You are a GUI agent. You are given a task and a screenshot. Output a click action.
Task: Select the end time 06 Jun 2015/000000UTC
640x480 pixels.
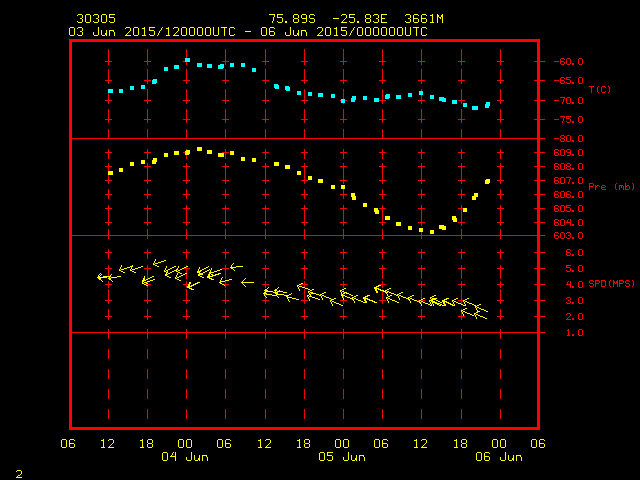tap(344, 32)
